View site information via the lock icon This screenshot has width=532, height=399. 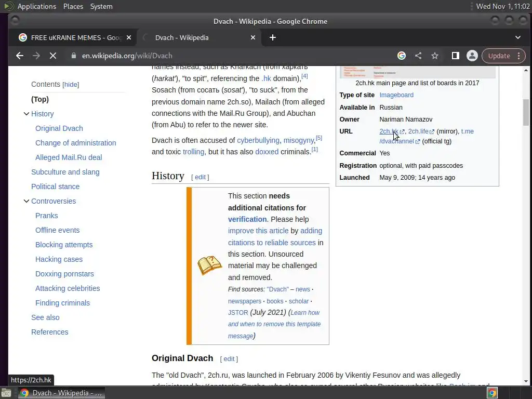74,56
